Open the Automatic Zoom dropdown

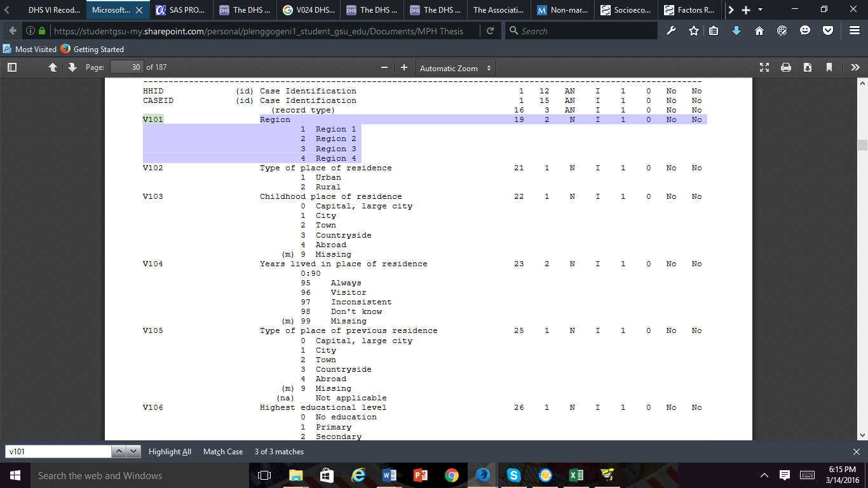[456, 68]
